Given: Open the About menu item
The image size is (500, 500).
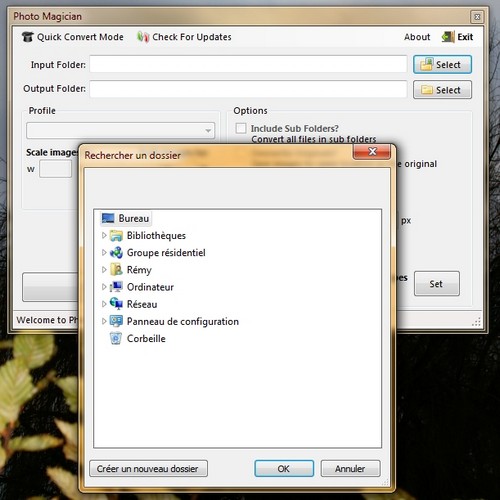Looking at the screenshot, I should pyautogui.click(x=417, y=37).
